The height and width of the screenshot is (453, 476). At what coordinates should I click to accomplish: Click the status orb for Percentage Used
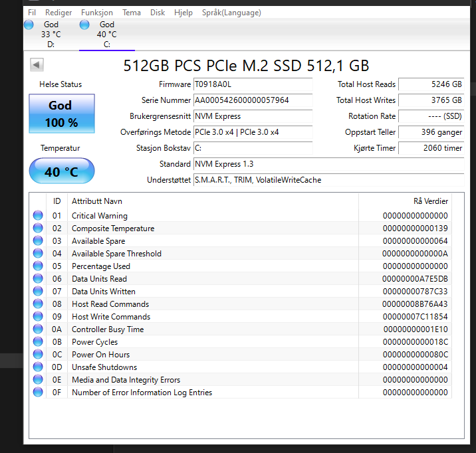[x=38, y=266]
